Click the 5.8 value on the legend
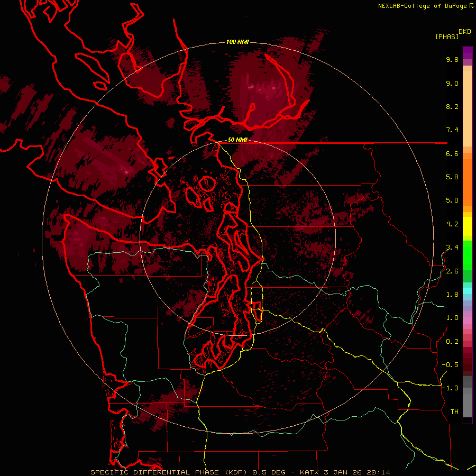The image size is (476, 476). 452,177
